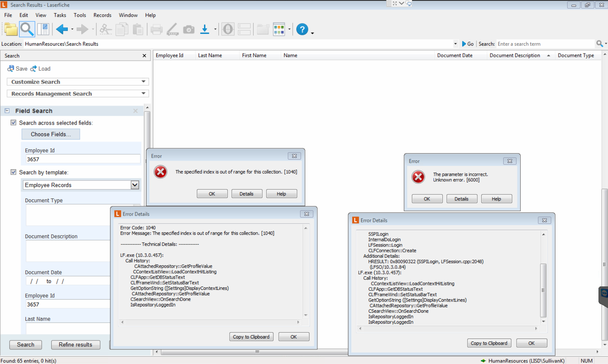Open Help with the question mark icon
Screen dimensions: 608x364
pos(302,29)
